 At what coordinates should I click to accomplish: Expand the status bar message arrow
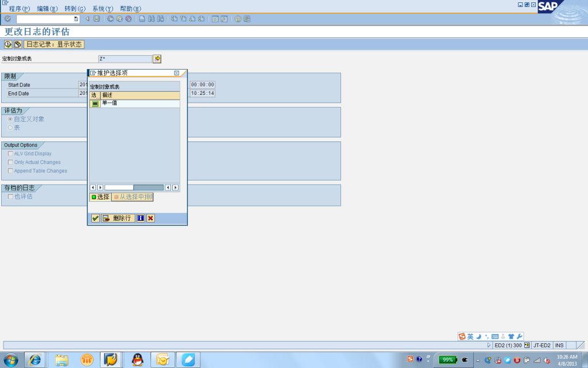489,345
